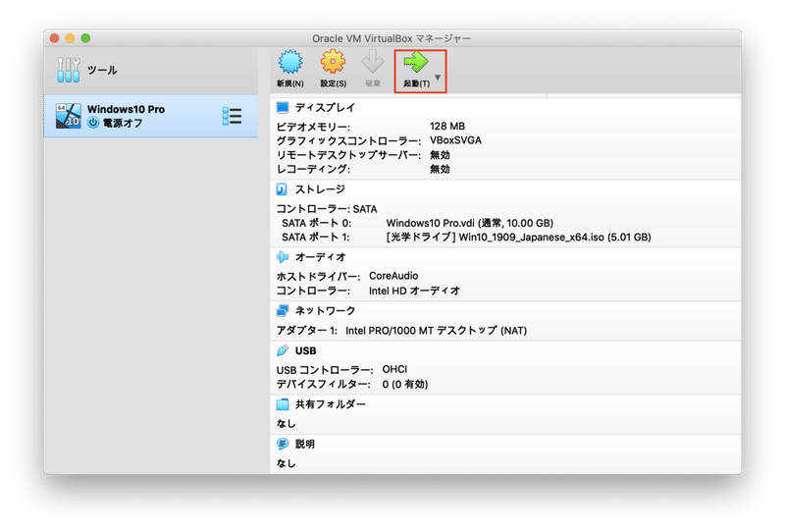Click the Network (ネットワーク) section icon
Screen dimensions: 785x532
click(x=283, y=310)
